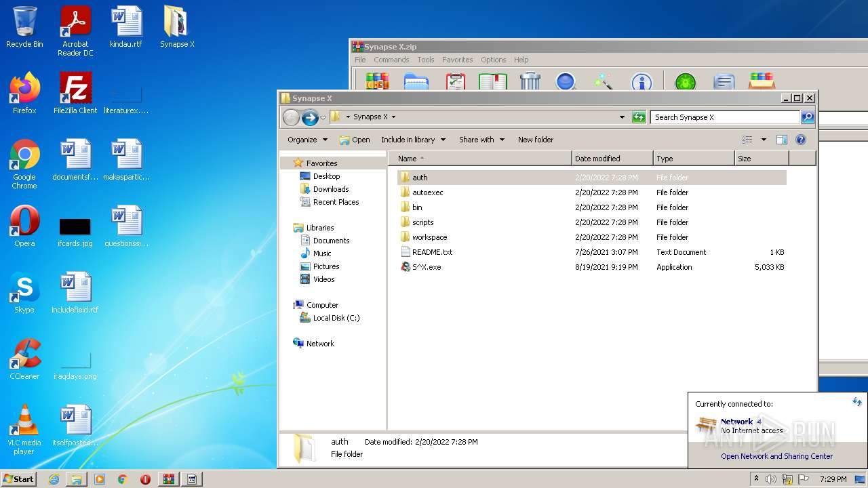The height and width of the screenshot is (488, 868).
Task: Click WinRAR Comment icon
Action: click(x=724, y=81)
